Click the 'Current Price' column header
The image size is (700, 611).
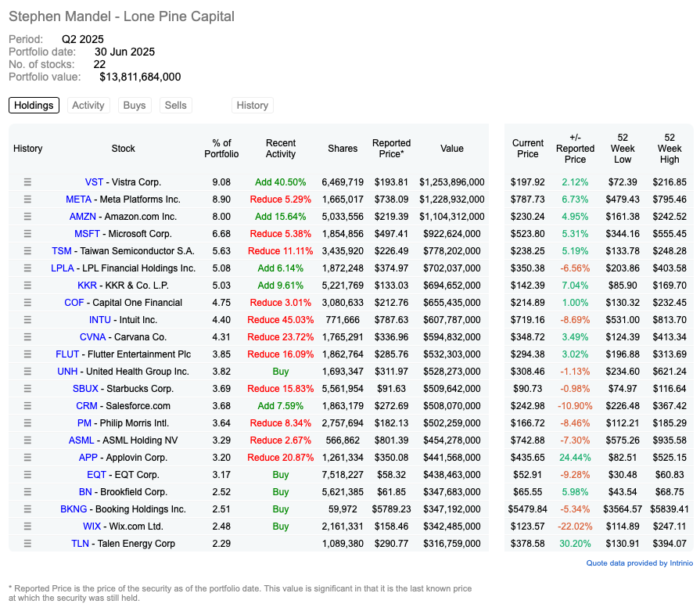tap(528, 149)
